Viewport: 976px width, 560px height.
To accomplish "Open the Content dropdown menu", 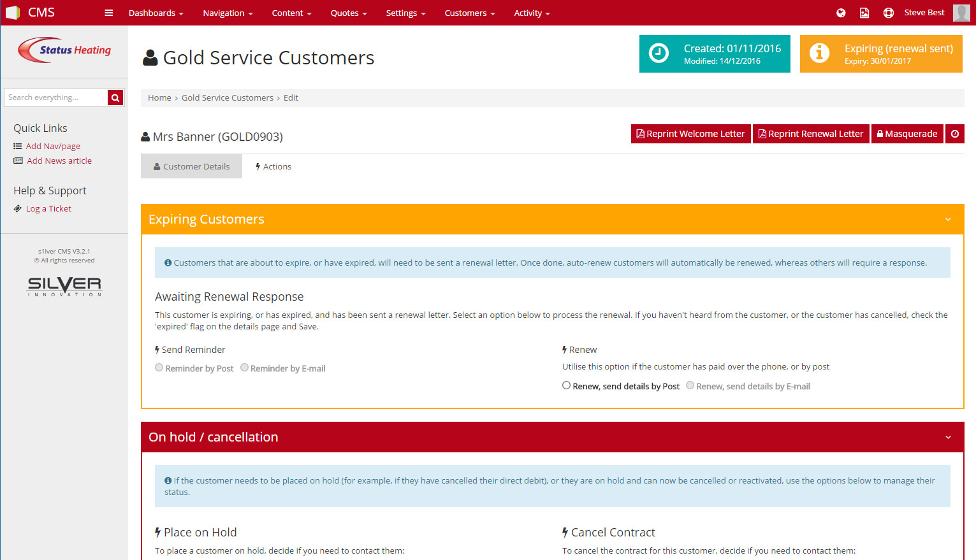I will (291, 13).
